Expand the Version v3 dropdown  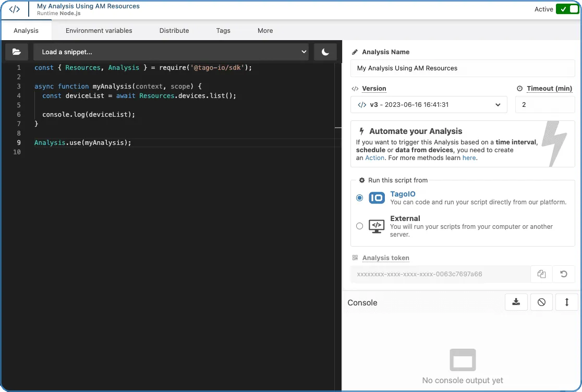429,105
